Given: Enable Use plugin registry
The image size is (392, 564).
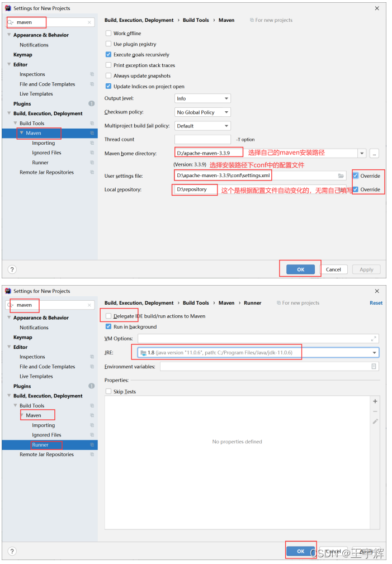Looking at the screenshot, I should click(108, 44).
